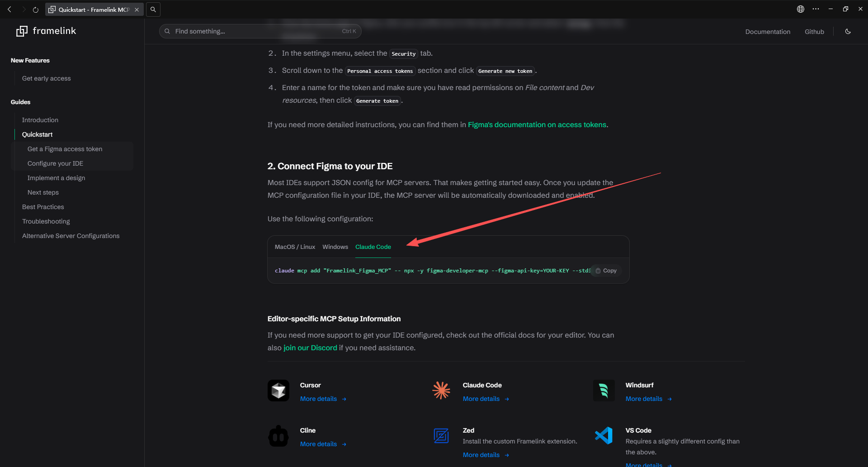Click 'Install the custom Framelink extension.' text
The width and height of the screenshot is (868, 467).
click(520, 441)
